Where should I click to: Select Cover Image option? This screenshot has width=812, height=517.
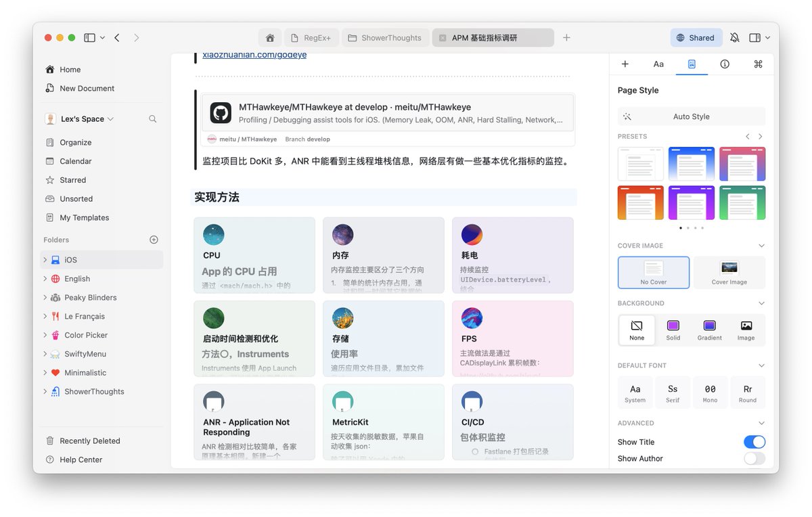[x=729, y=273]
